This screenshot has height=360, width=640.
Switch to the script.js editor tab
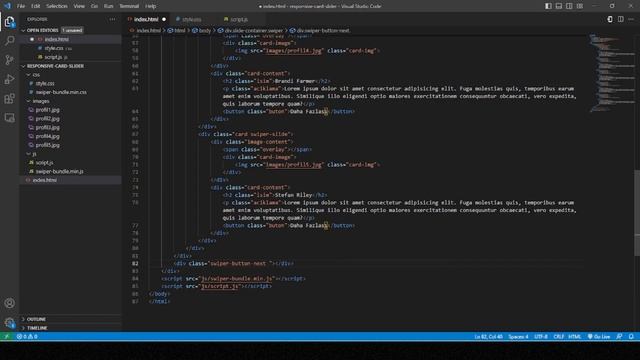tap(239, 19)
